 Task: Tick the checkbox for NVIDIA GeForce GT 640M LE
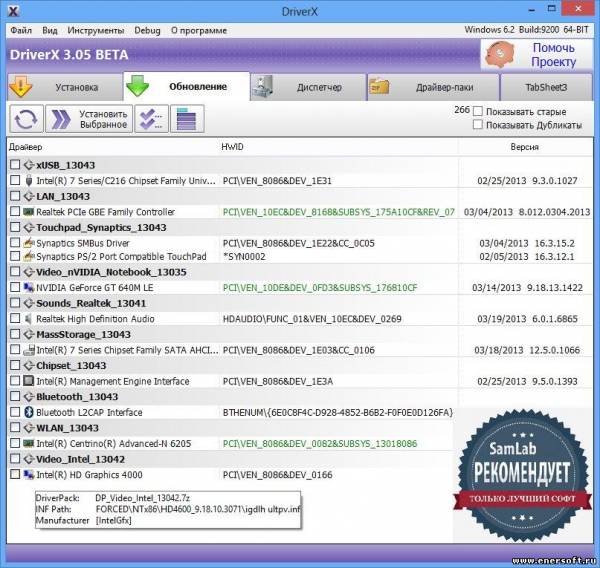coord(15,287)
